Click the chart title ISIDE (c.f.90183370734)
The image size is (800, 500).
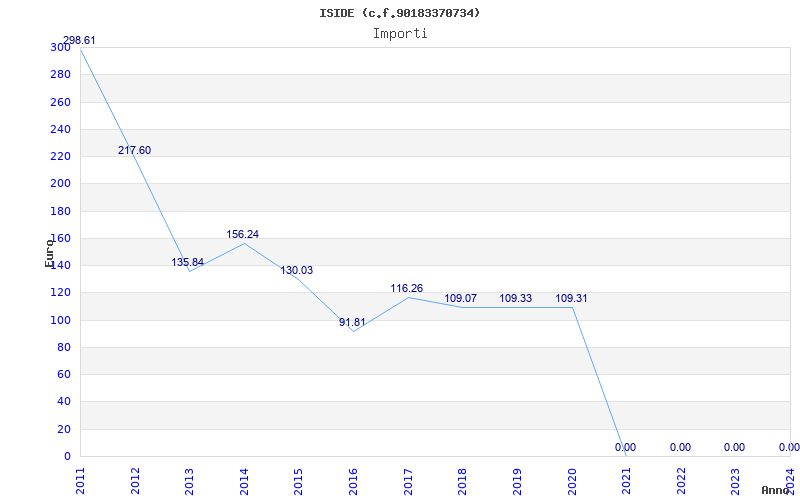[399, 13]
